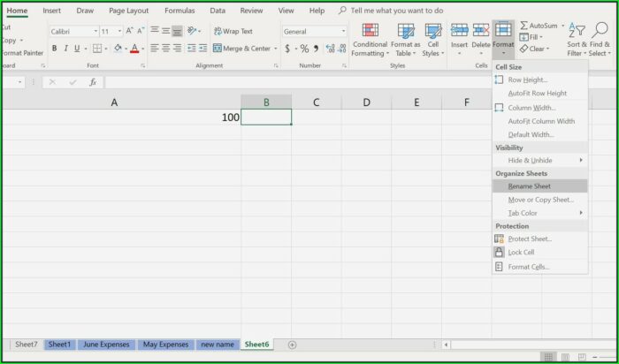This screenshot has height=364, width=619.
Task: Expand Hide & Unhide submenu
Action: tap(540, 160)
